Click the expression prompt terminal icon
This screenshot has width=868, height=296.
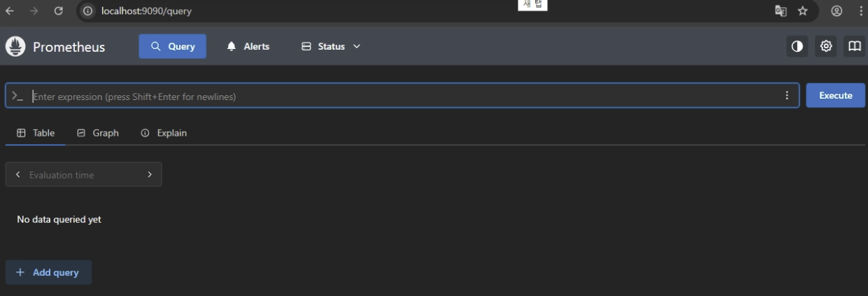pos(18,97)
